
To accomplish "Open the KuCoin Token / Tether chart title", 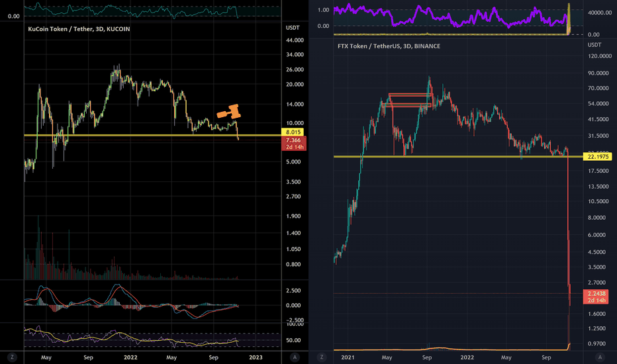I will coord(79,29).
